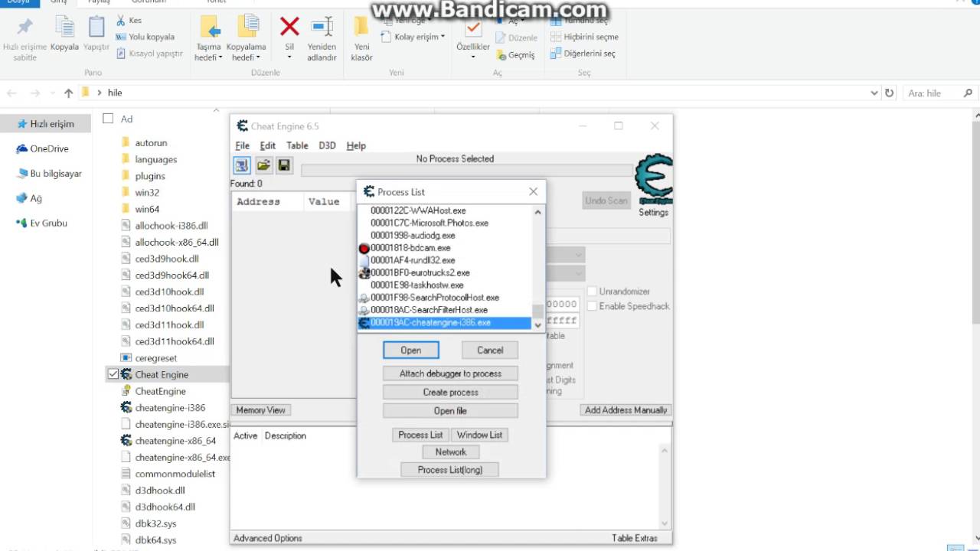Click the Yeni klasör icon
This screenshot has width=980, height=551.
point(361,27)
